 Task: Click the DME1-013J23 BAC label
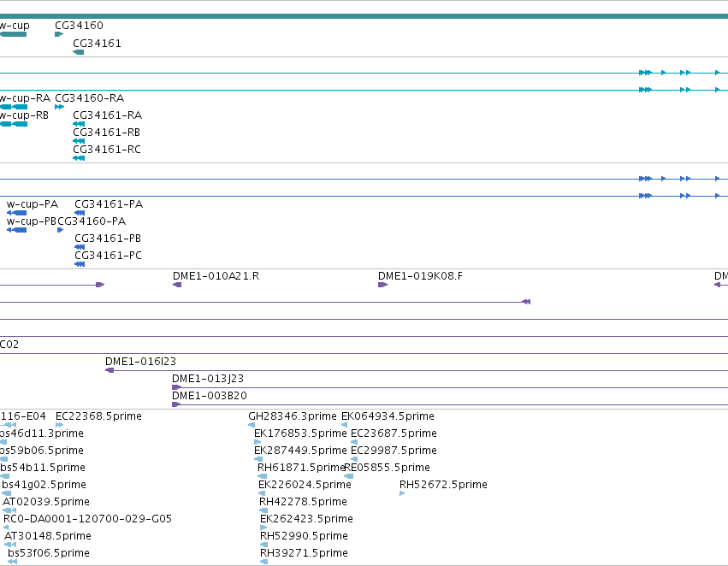tap(208, 379)
